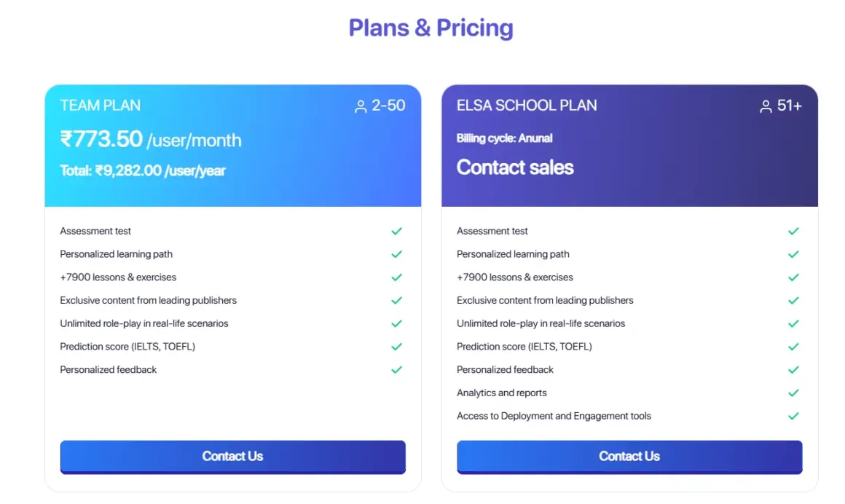The height and width of the screenshot is (504, 845).
Task: Click the checkmark beside Exclusive content on Team Plan
Action: pos(397,300)
